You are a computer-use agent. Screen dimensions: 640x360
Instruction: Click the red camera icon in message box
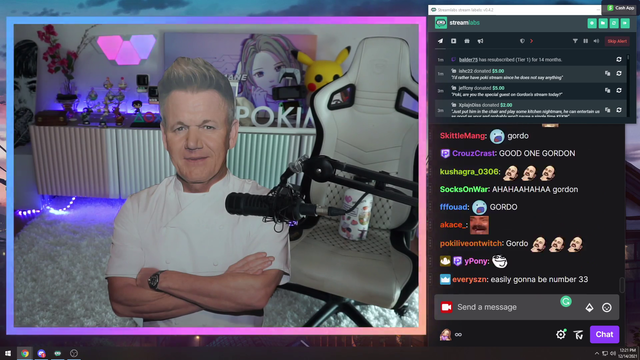coord(446,307)
